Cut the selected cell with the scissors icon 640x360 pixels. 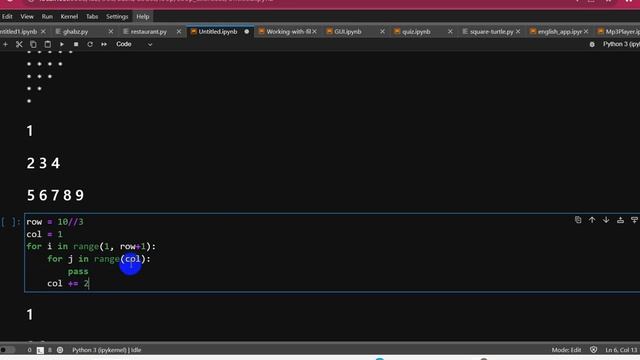tap(19, 44)
